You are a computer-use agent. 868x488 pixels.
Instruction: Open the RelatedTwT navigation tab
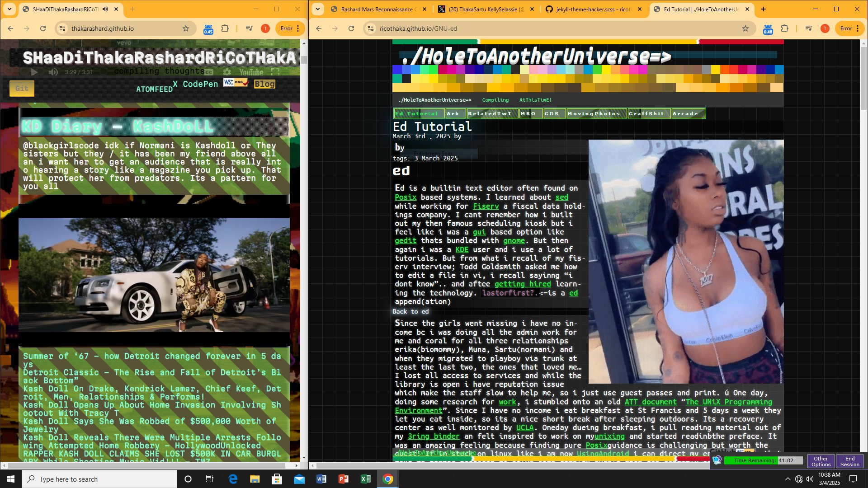492,113
